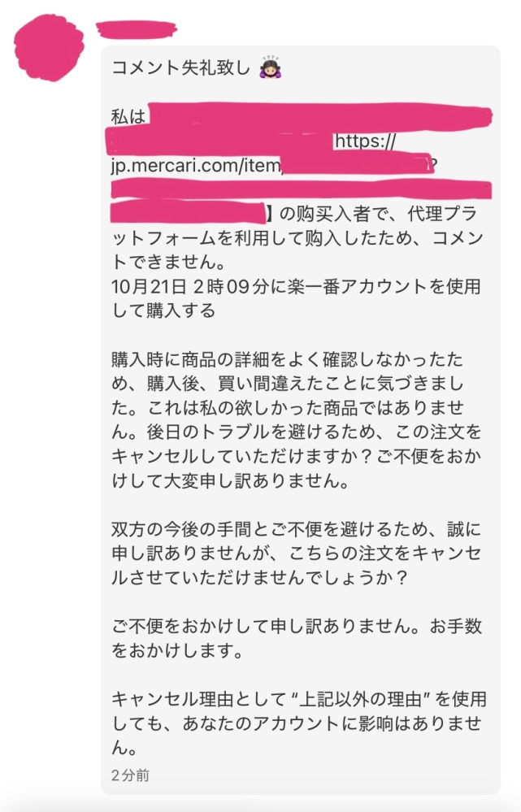The height and width of the screenshot is (812, 521).
Task: Click the '購入時に商品の詳細をよく確認' line
Action: click(288, 359)
